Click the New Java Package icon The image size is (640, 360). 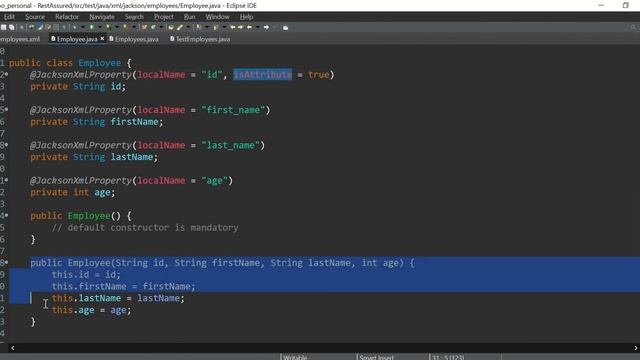(144, 27)
